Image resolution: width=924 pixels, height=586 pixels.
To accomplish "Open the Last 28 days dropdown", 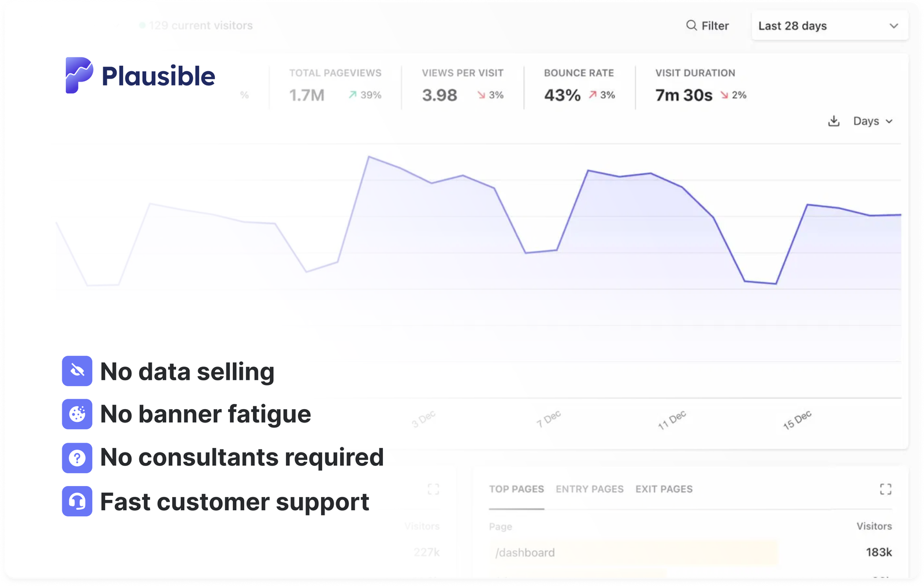I will tap(829, 26).
